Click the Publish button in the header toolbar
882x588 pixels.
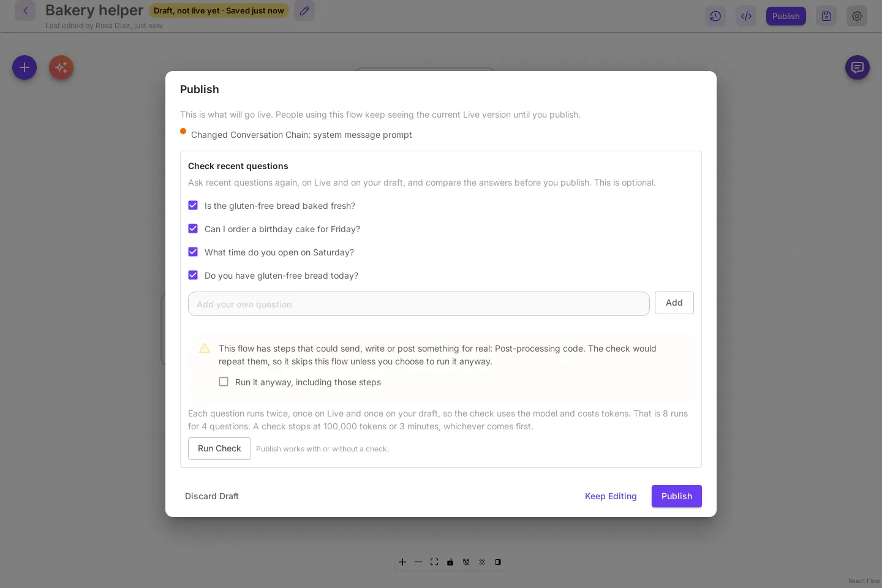[x=786, y=16]
